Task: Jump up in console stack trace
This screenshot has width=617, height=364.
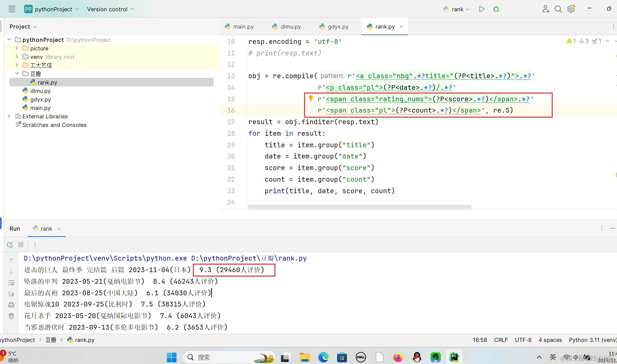Action: pyautogui.click(x=11, y=261)
